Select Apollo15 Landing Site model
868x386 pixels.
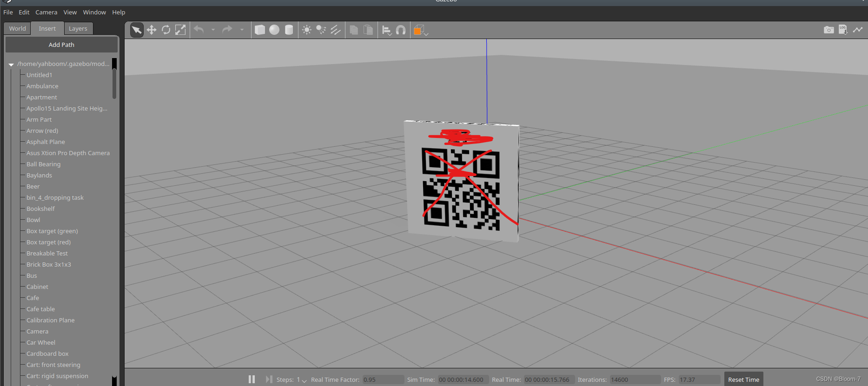point(67,108)
